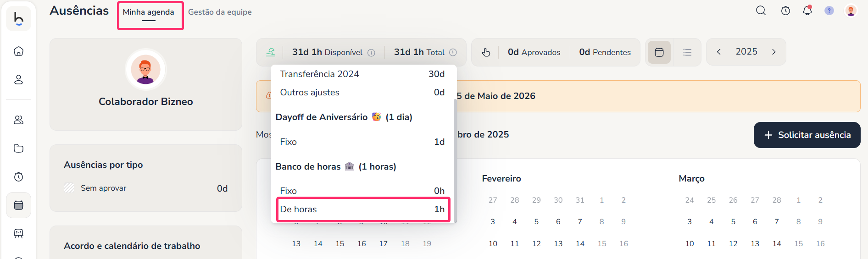
Task: Open the home icon in sidebar
Action: click(18, 51)
